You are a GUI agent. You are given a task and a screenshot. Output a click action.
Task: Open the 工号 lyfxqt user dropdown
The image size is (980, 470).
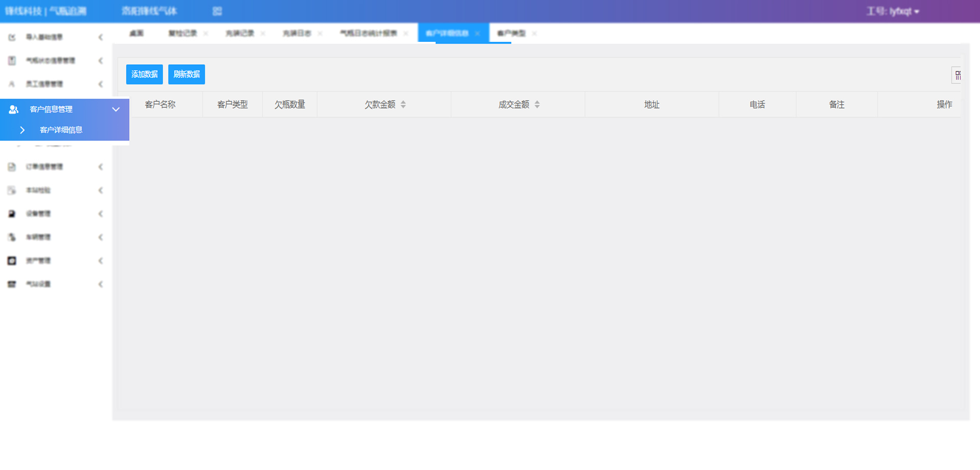point(892,11)
